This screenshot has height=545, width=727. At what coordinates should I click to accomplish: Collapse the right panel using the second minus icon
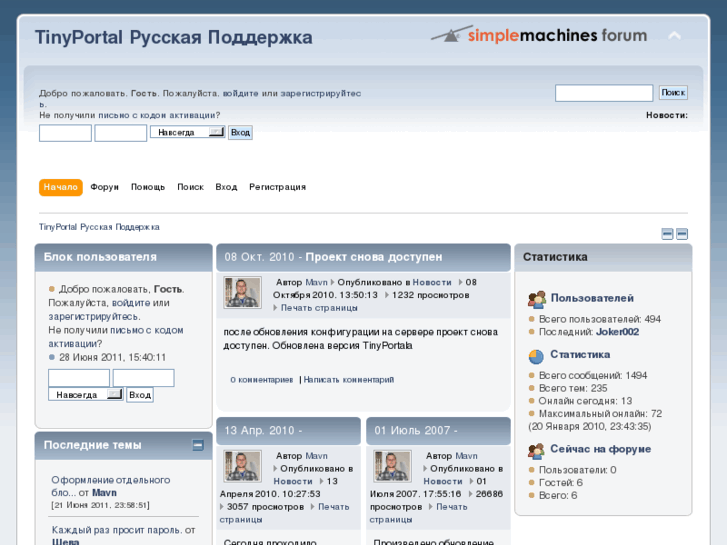click(682, 234)
